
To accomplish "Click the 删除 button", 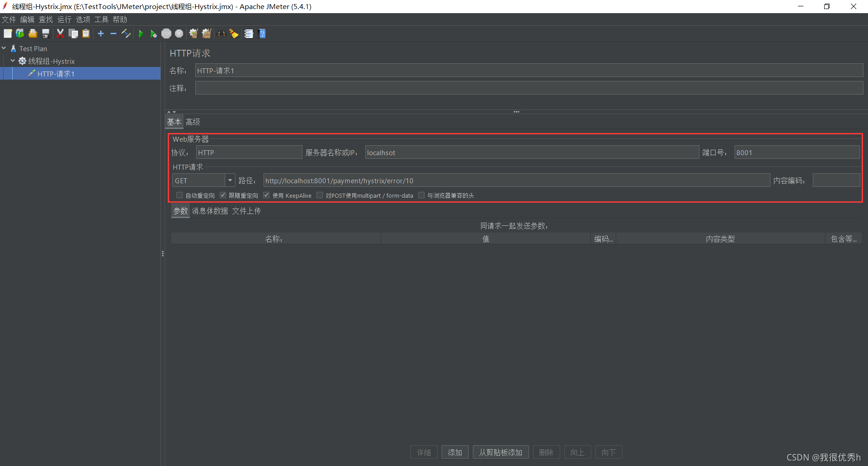I will click(x=546, y=452).
